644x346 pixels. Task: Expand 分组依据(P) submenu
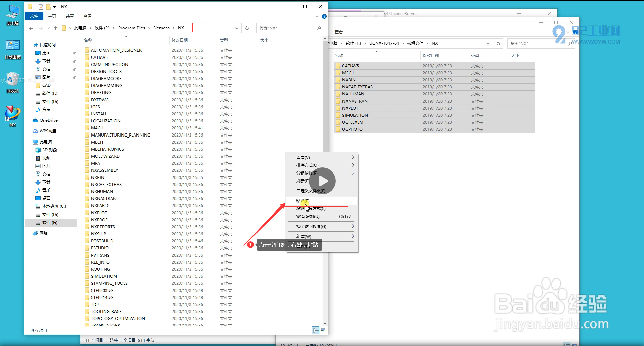[x=353, y=173]
